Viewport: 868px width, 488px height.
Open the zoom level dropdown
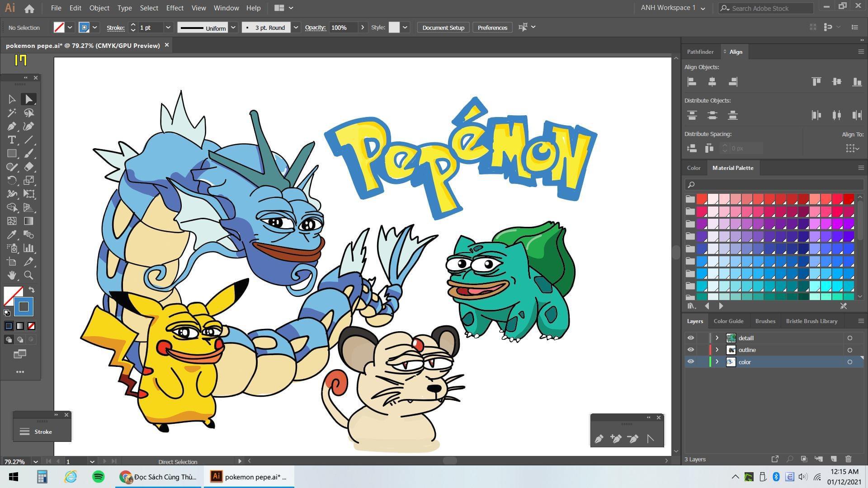(x=35, y=462)
